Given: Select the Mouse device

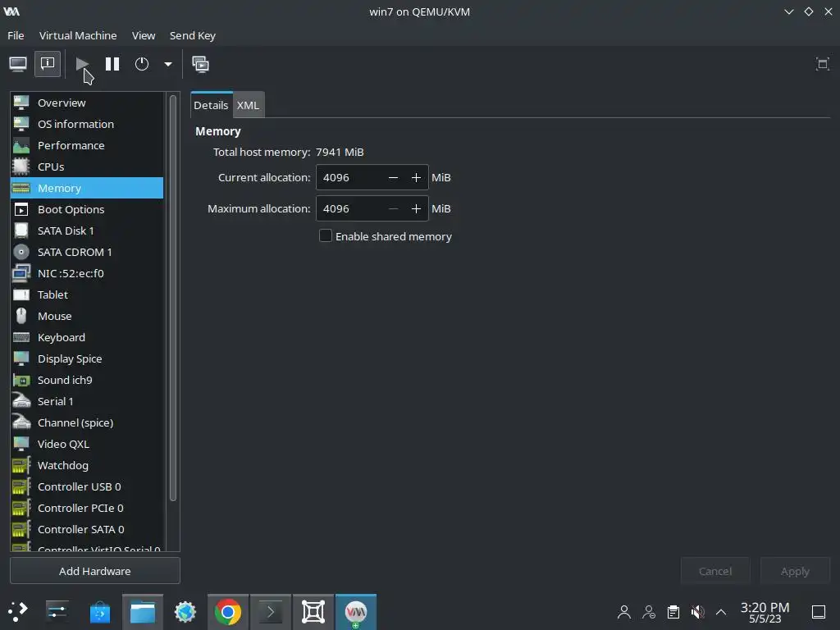Looking at the screenshot, I should [87, 316].
